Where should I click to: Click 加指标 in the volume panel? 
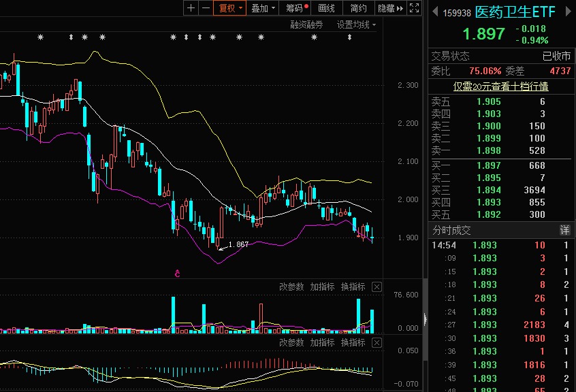322,287
